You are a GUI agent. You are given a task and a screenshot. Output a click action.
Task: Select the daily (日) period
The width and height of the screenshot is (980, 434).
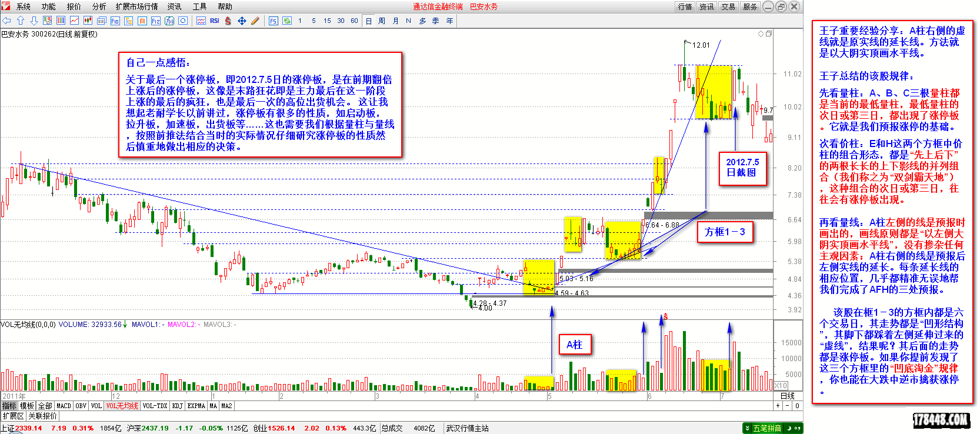[x=368, y=21]
